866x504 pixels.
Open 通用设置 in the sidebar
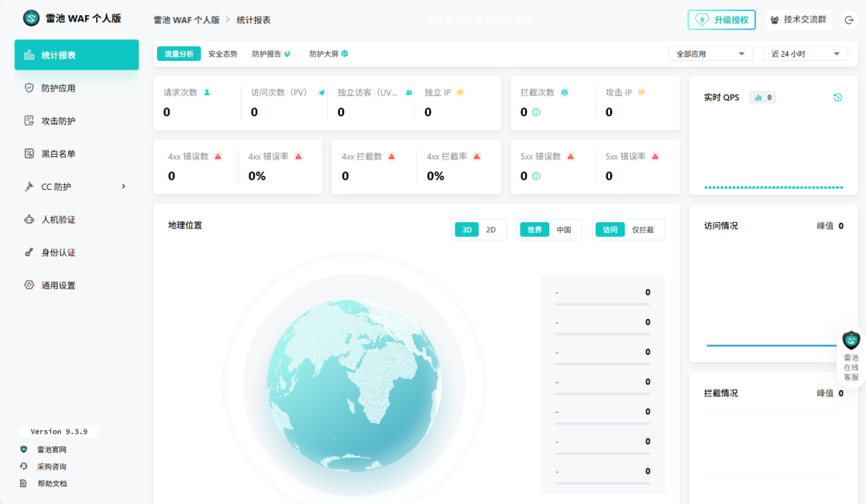click(x=76, y=284)
